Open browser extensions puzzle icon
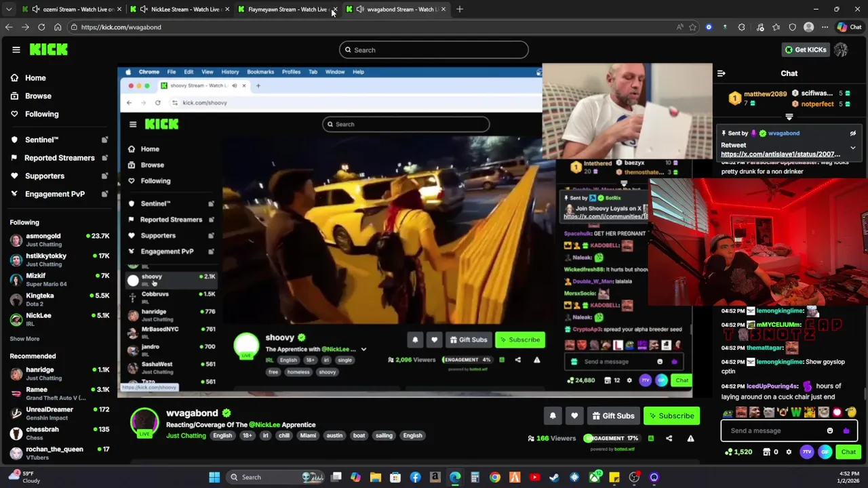The width and height of the screenshot is (868, 488). (741, 27)
